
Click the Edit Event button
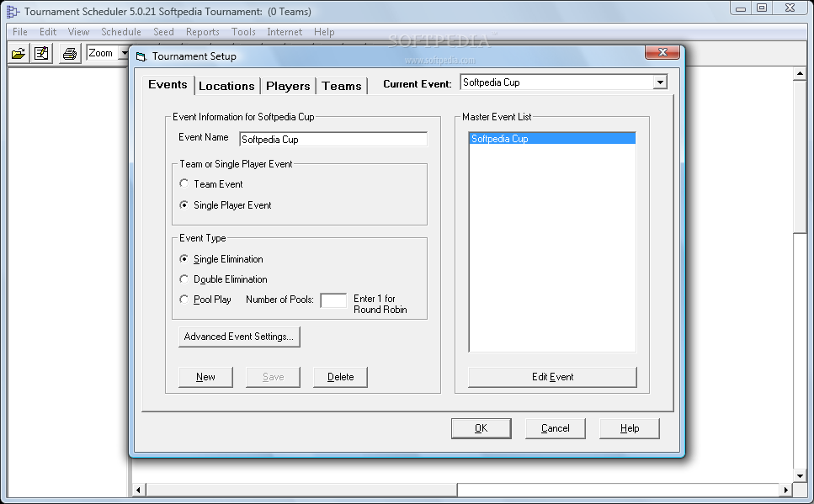click(552, 377)
